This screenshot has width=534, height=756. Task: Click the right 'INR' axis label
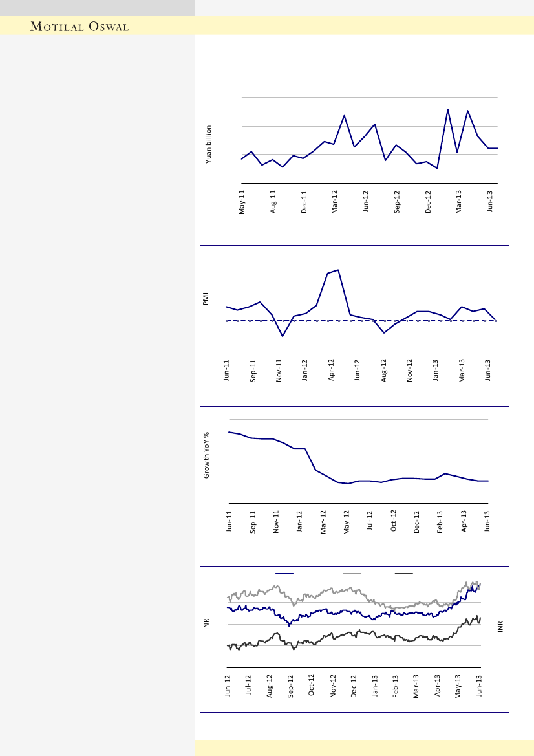pos(501,627)
